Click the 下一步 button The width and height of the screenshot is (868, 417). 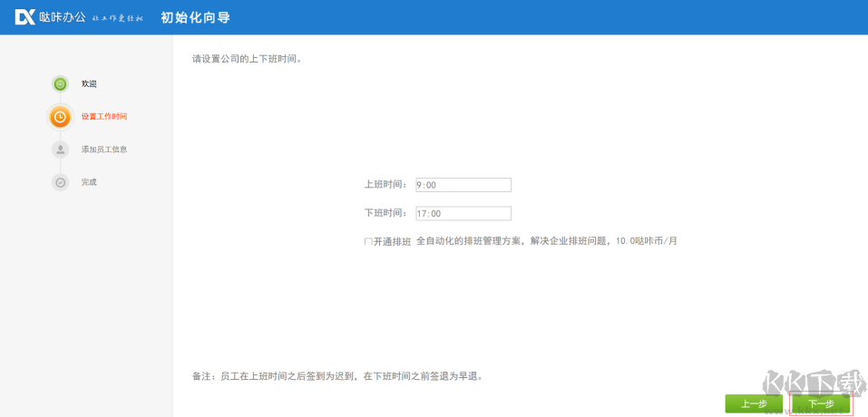(821, 404)
